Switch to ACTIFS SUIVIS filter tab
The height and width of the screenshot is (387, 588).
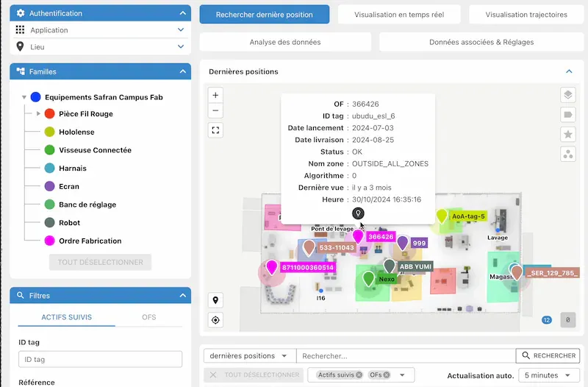point(66,317)
